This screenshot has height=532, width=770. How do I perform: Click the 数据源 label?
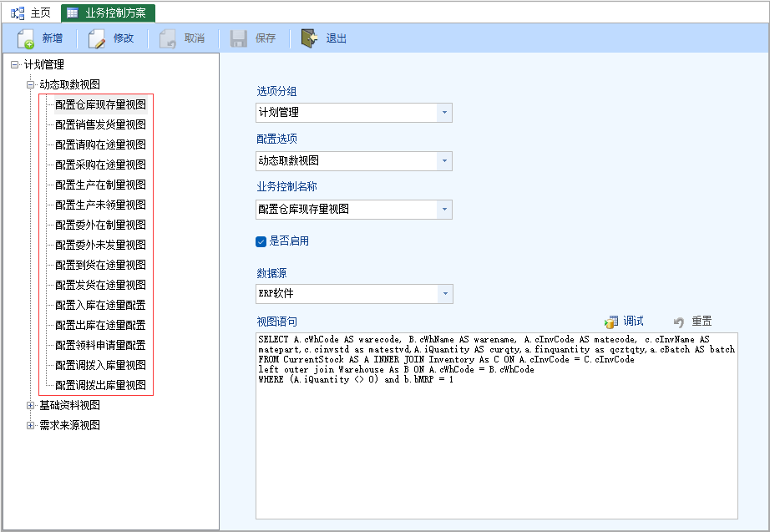(x=271, y=273)
